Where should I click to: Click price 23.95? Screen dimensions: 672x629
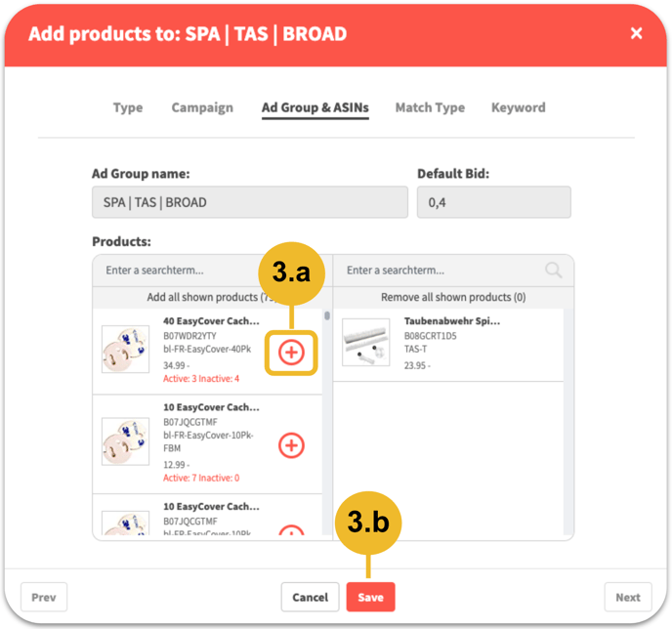417,365
